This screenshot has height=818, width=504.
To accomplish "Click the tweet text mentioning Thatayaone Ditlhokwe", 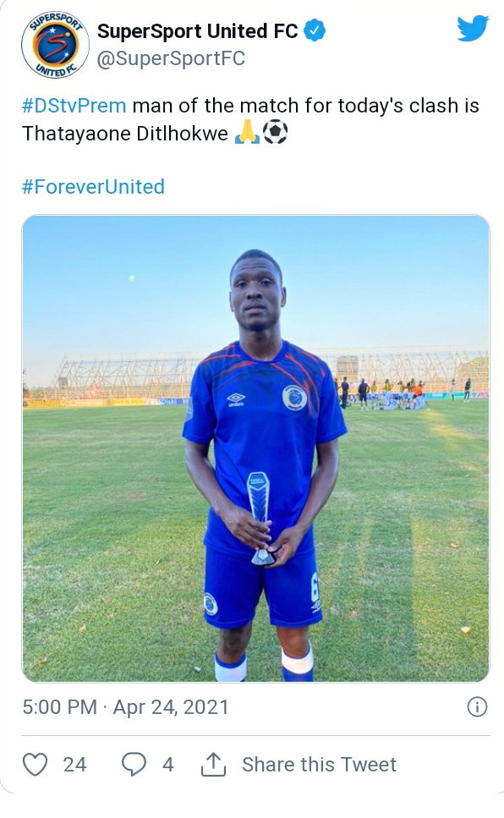I will pyautogui.click(x=250, y=119).
